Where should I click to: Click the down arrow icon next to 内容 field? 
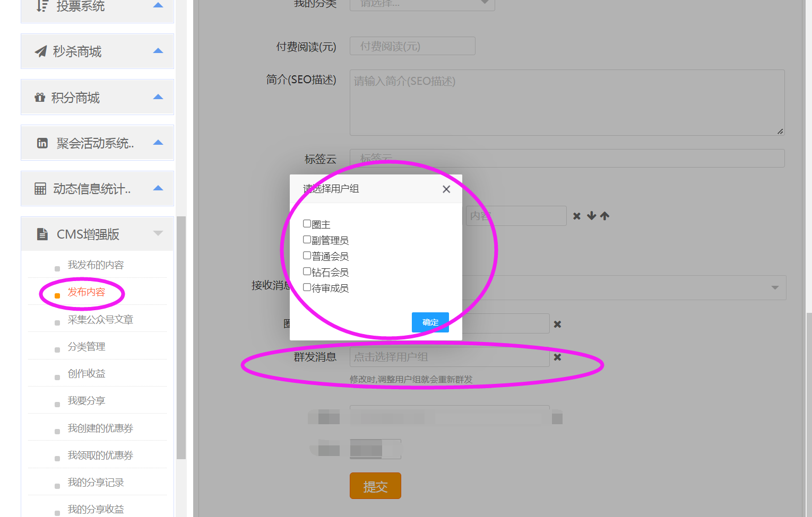click(591, 216)
